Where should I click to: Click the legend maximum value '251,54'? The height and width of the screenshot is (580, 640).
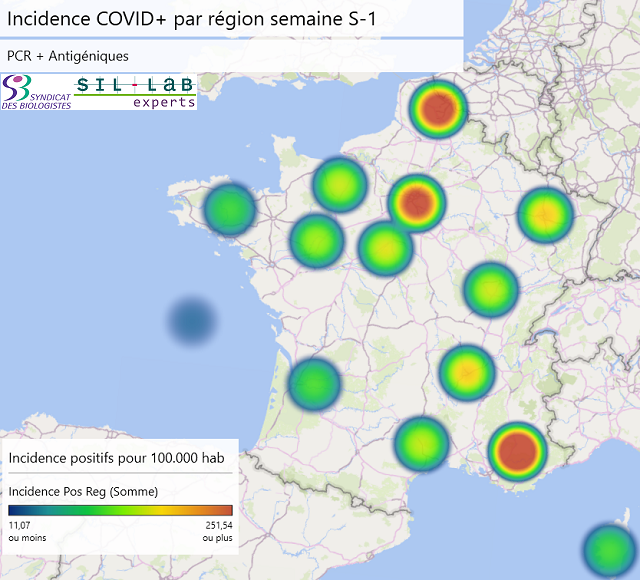(x=219, y=525)
